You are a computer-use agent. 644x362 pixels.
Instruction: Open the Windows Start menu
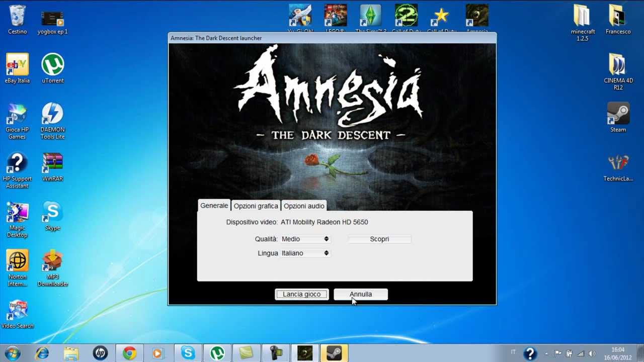coord(13,353)
